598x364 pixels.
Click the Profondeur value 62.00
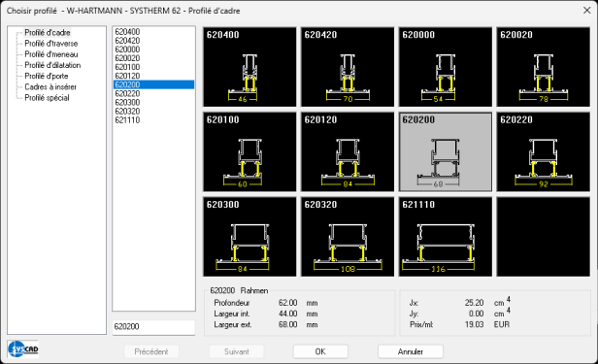pos(287,303)
